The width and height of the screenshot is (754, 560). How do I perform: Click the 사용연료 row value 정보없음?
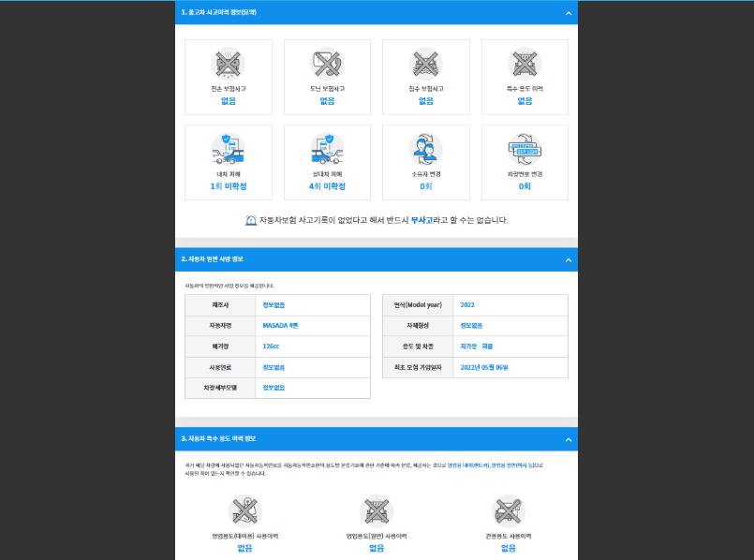tap(274, 367)
